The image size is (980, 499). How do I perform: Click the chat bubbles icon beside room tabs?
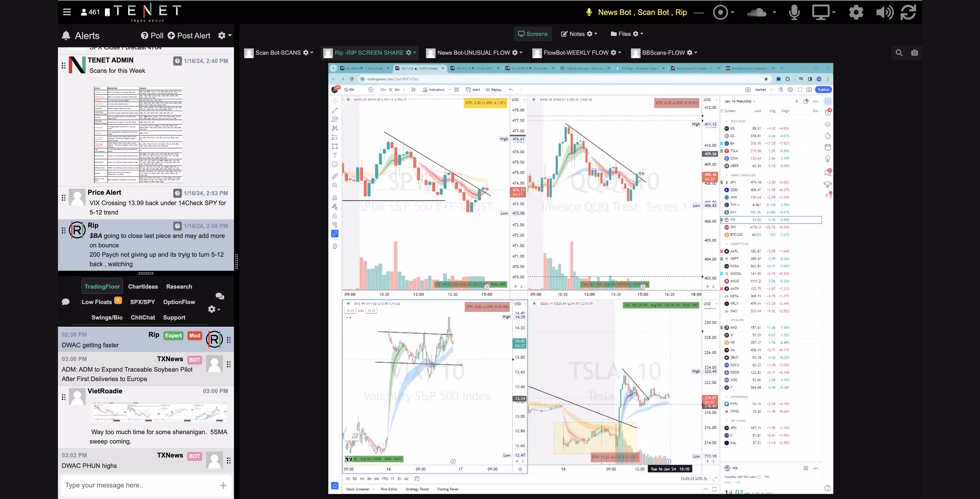(219, 296)
